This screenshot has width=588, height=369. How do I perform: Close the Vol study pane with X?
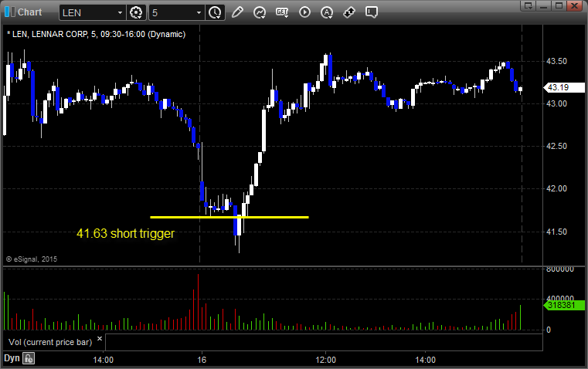click(x=100, y=339)
